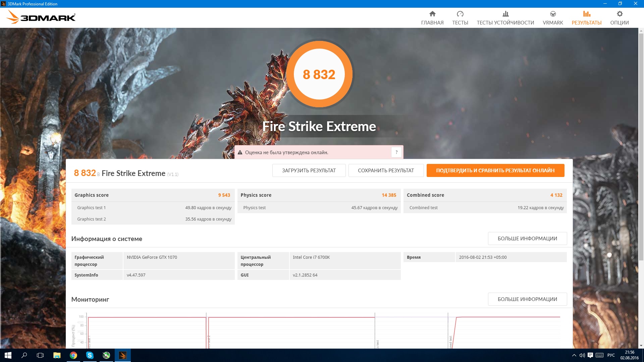Click БОЛЬШЕ ИНФОРМАЦИИ next to system info
The height and width of the screenshot is (362, 644).
(x=527, y=238)
